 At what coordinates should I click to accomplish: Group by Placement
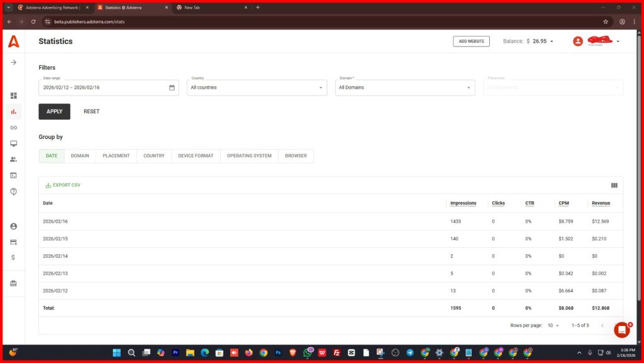click(x=116, y=156)
